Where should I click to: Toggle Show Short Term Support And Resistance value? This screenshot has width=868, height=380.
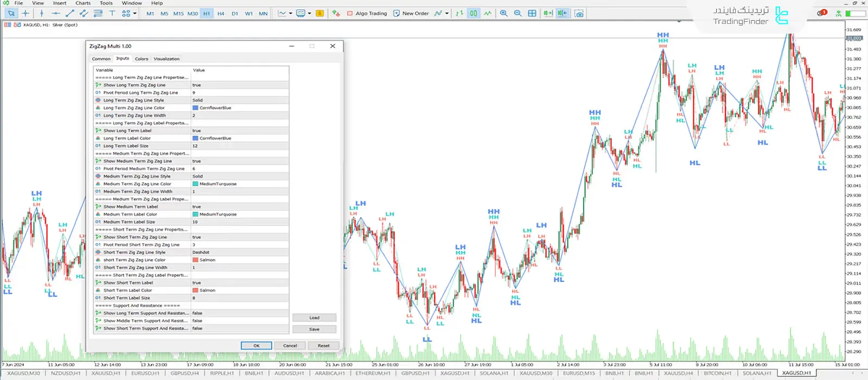pos(239,328)
